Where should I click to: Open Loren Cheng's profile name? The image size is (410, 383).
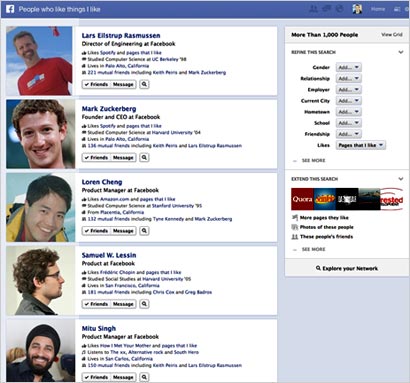[102, 182]
